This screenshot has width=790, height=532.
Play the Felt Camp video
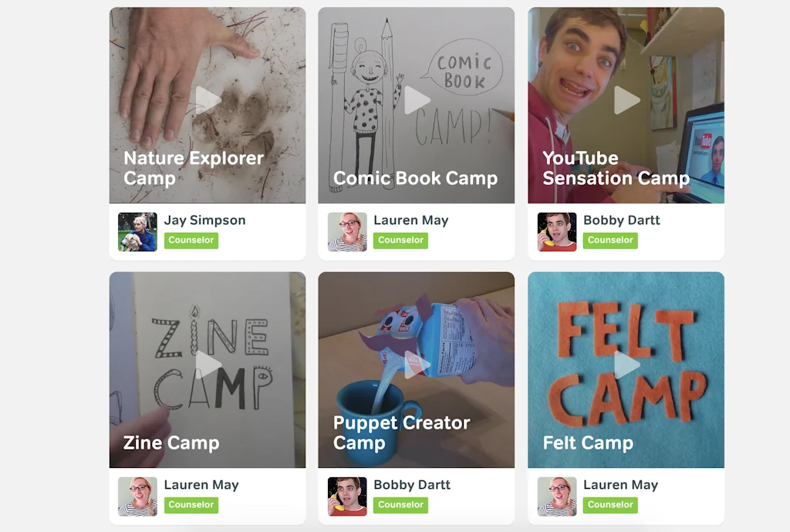tap(626, 365)
